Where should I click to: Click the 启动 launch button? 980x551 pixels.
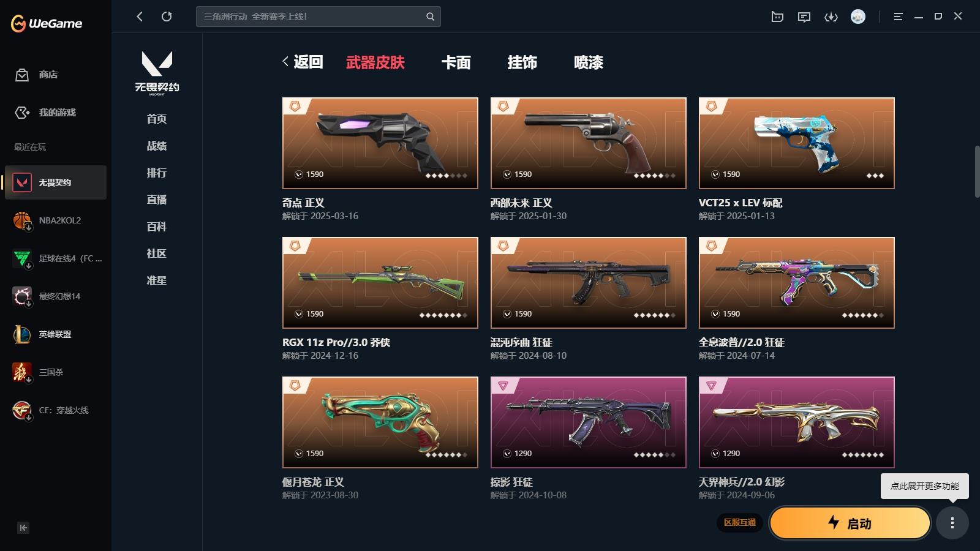click(850, 523)
